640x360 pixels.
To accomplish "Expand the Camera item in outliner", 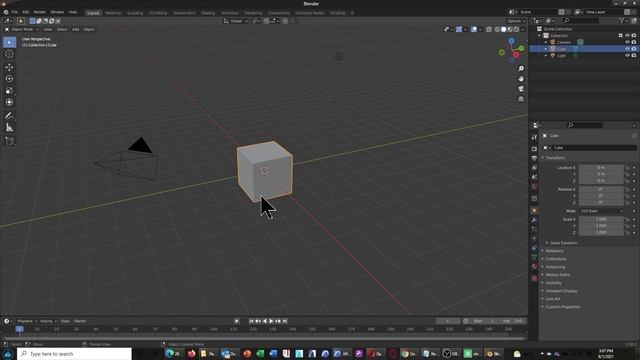I will pos(546,42).
